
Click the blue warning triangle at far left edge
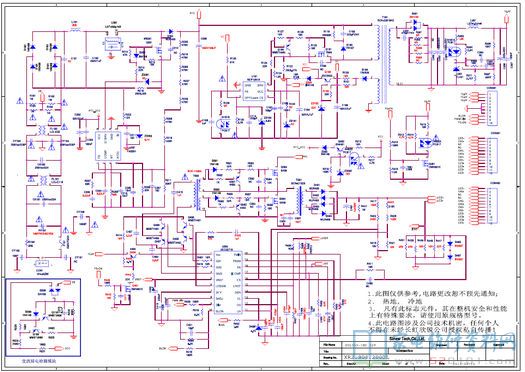click(x=20, y=101)
